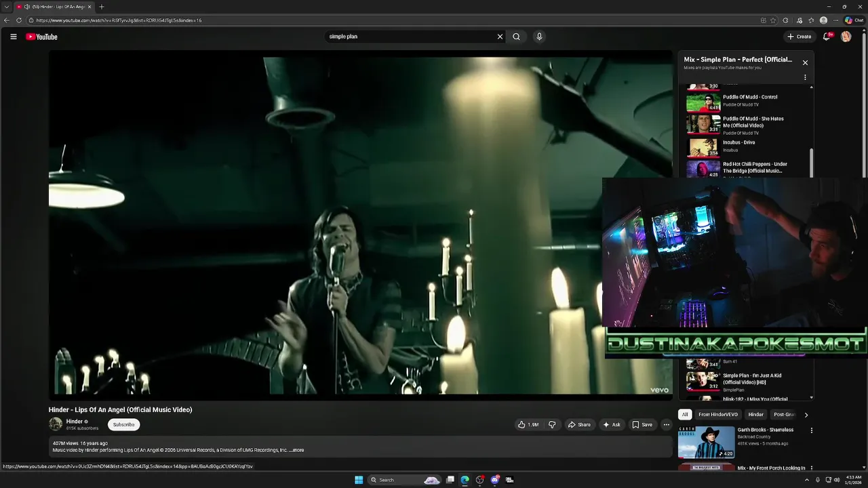Expand description with '...more'
Image resolution: width=868 pixels, height=488 pixels.
click(297, 450)
